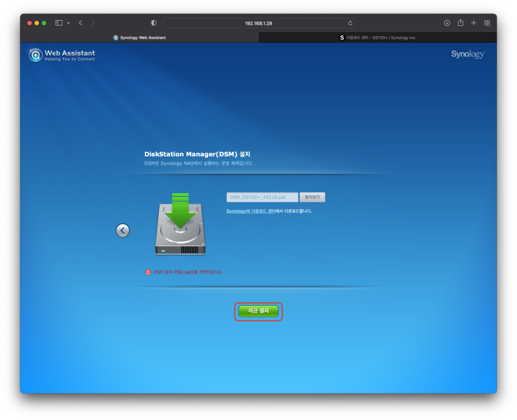Click Safari's back navigation arrow
Screen dimensions: 517x420
point(81,23)
